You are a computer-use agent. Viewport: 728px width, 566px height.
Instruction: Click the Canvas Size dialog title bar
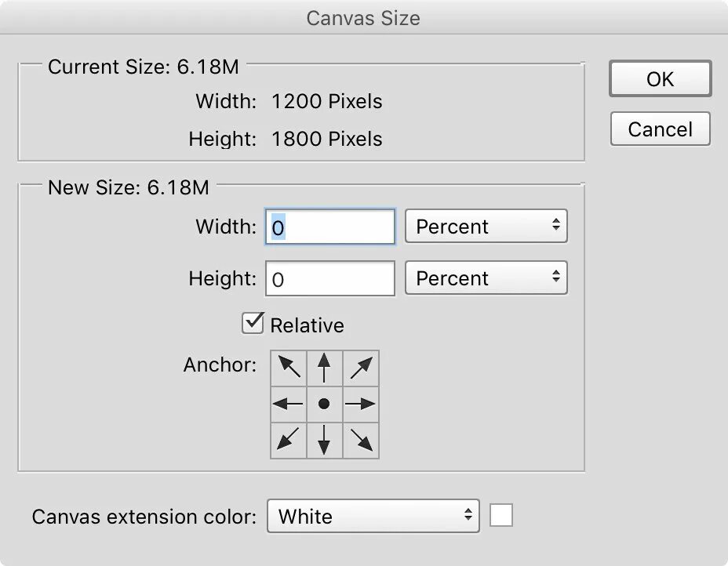tap(363, 18)
